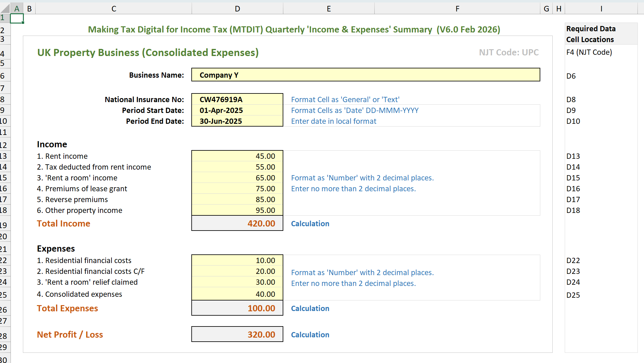Viewport: 644px width, 363px height.
Task: Select the Format Cell as General or Text note
Action: coord(345,99)
